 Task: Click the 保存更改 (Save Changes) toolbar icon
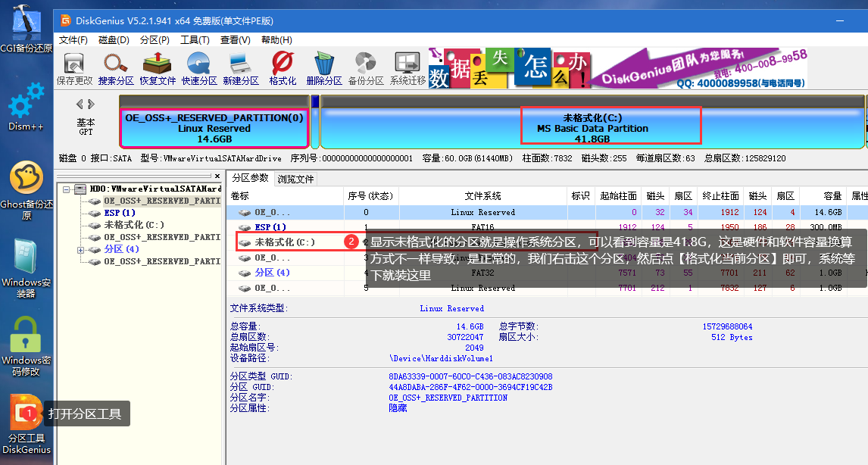74,68
